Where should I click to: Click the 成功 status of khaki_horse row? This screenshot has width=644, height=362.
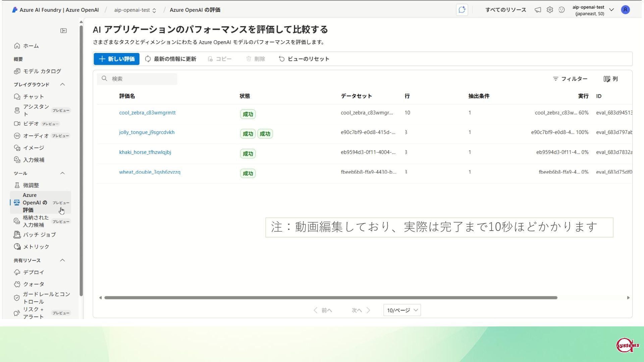pos(248,154)
